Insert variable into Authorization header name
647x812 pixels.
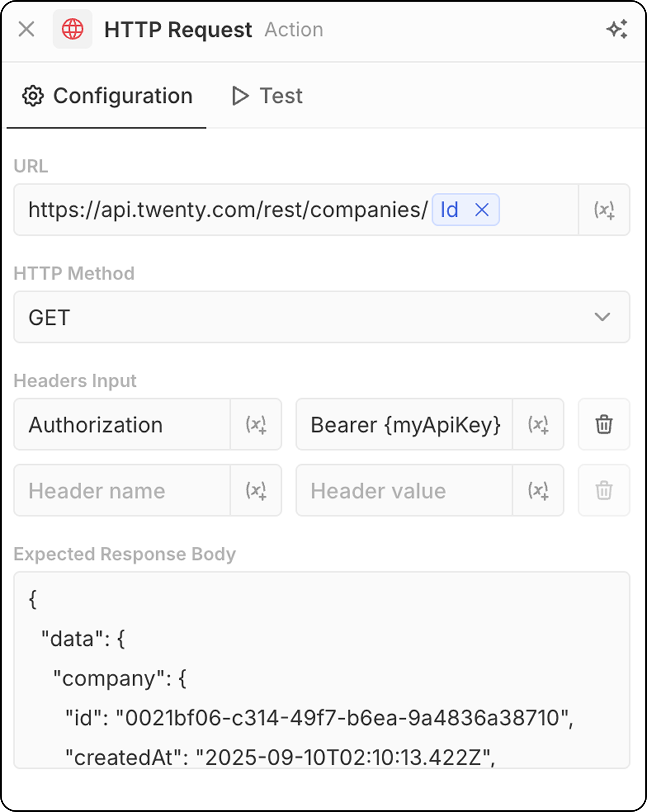[256, 424]
